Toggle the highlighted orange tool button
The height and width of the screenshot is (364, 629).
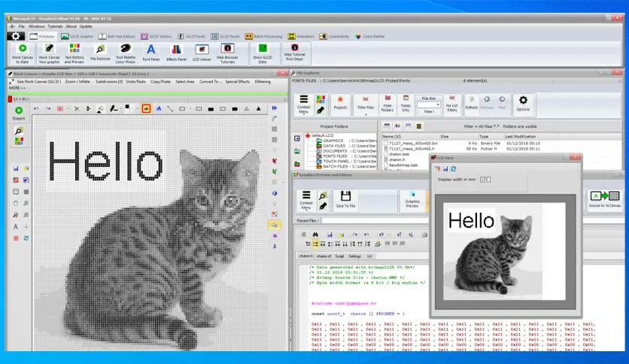pyautogui.click(x=146, y=108)
